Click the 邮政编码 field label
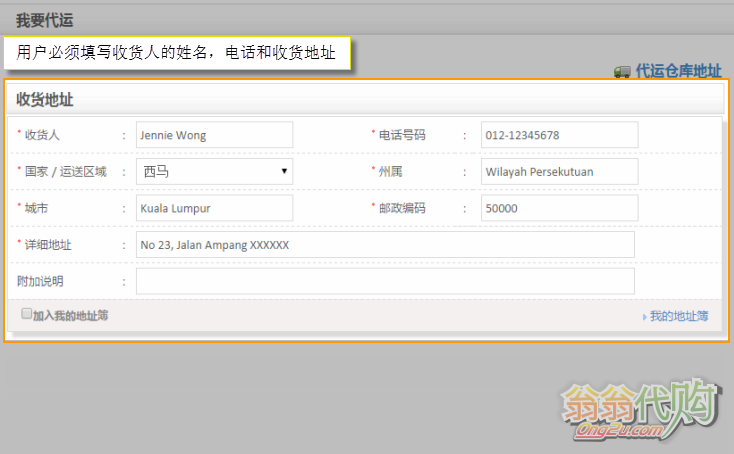Image resolution: width=734 pixels, height=454 pixels. [x=402, y=208]
